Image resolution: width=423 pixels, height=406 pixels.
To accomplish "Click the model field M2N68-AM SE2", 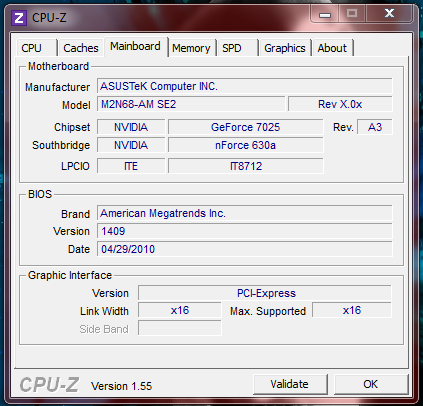I will click(191, 104).
